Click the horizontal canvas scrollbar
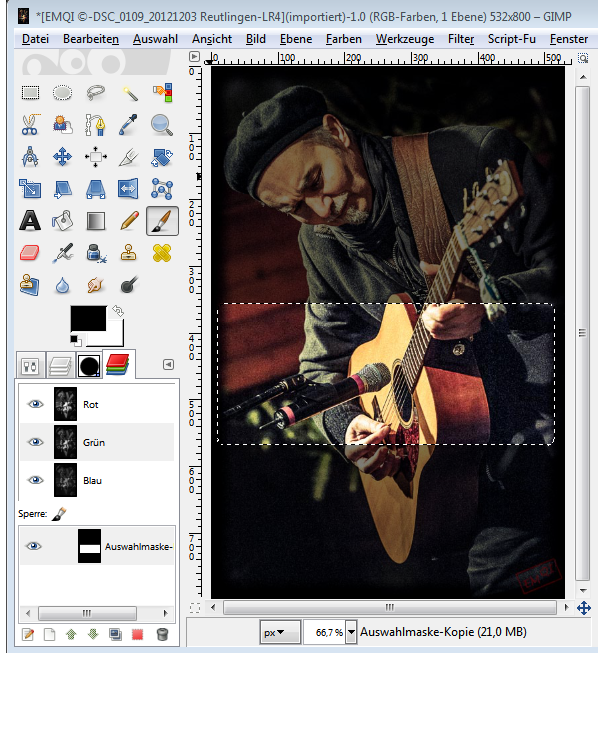Image resolution: width=598 pixels, height=740 pixels. (x=389, y=607)
